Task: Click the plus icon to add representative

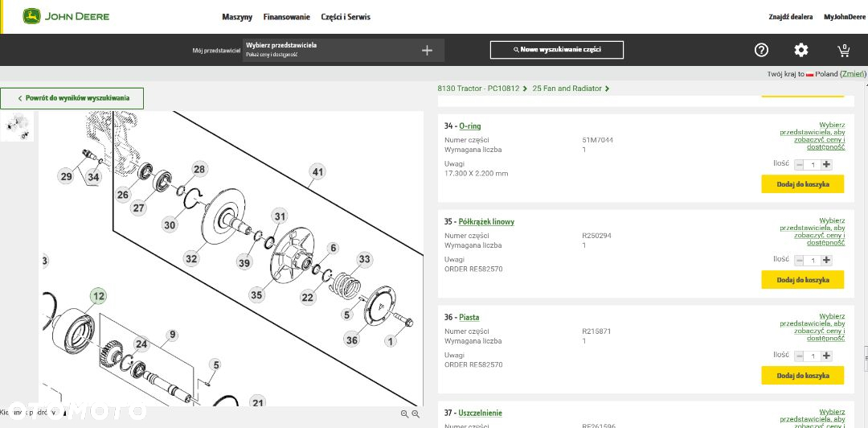Action: click(427, 51)
